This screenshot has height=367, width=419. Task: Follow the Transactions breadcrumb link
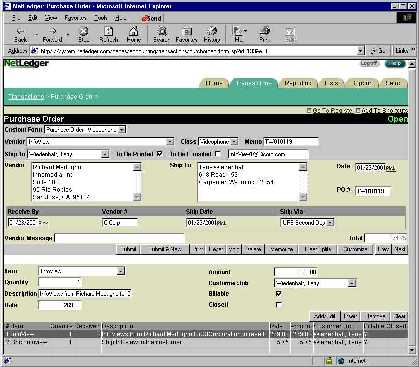[x=26, y=97]
